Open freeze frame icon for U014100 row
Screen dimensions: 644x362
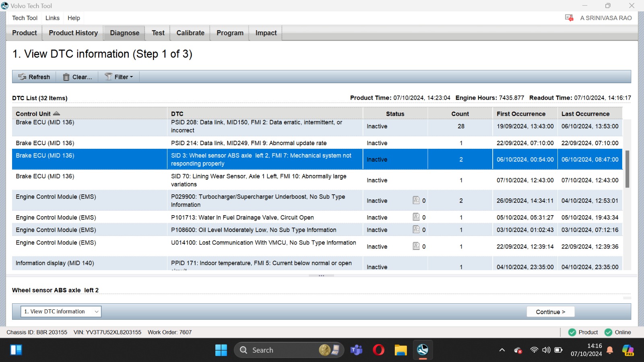point(416,246)
